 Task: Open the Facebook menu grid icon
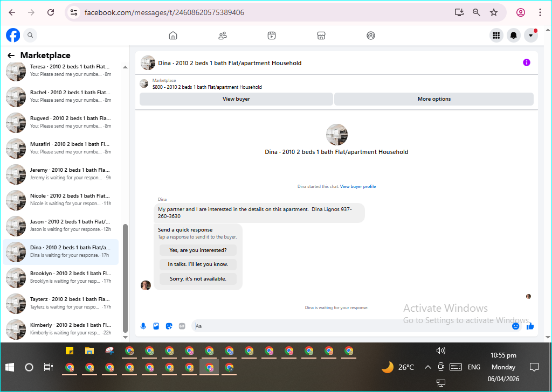(x=496, y=35)
